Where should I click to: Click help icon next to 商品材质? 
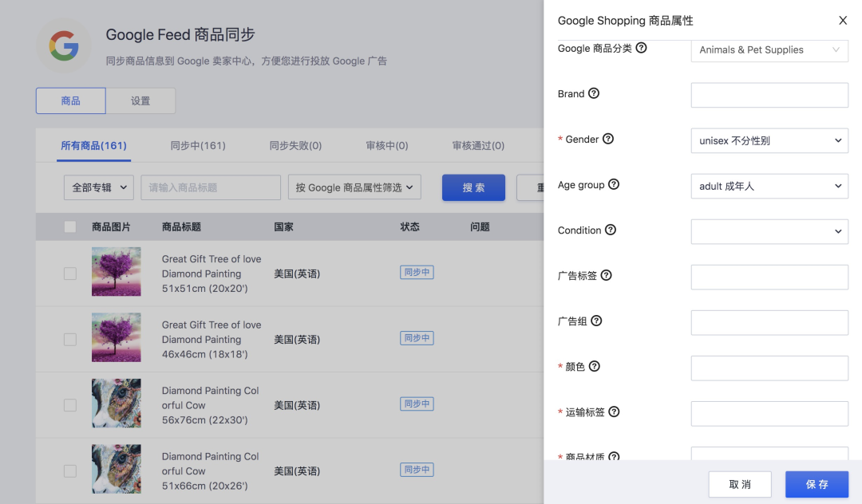point(614,456)
